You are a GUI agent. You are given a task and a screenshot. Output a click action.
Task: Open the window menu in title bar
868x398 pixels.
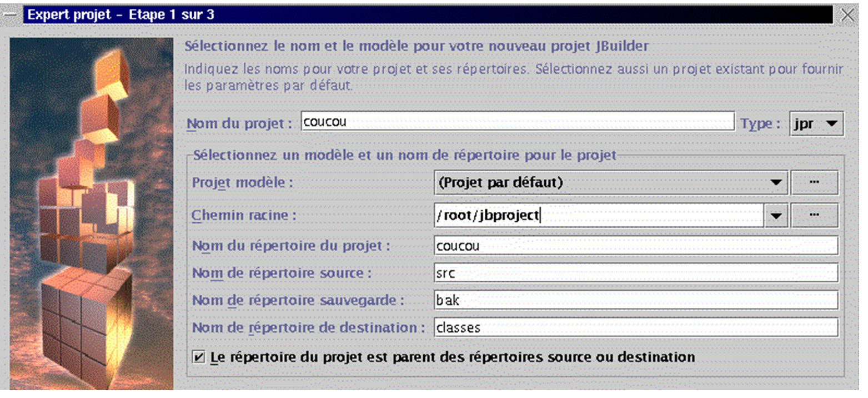tap(10, 15)
